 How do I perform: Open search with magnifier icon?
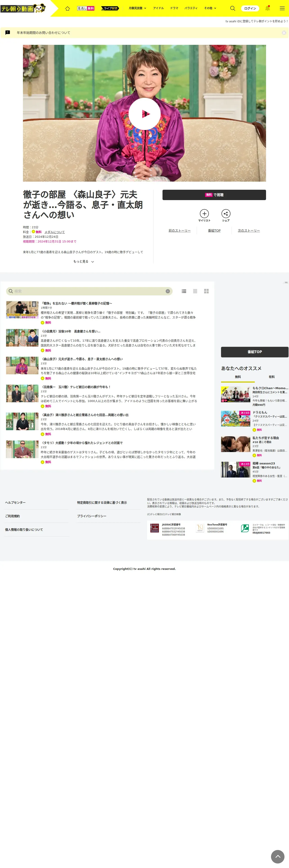click(x=233, y=8)
